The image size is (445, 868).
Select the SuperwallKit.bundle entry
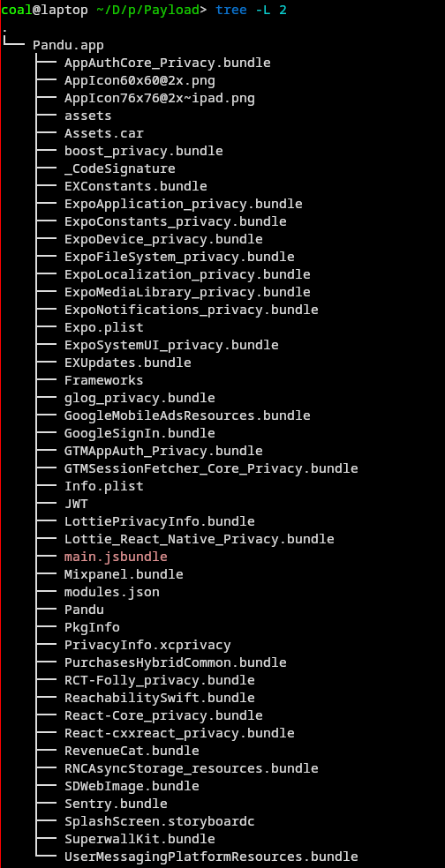(140, 839)
